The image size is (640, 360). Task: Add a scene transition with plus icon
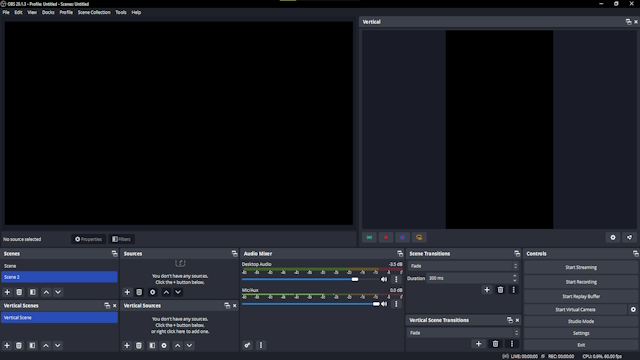[487, 290]
